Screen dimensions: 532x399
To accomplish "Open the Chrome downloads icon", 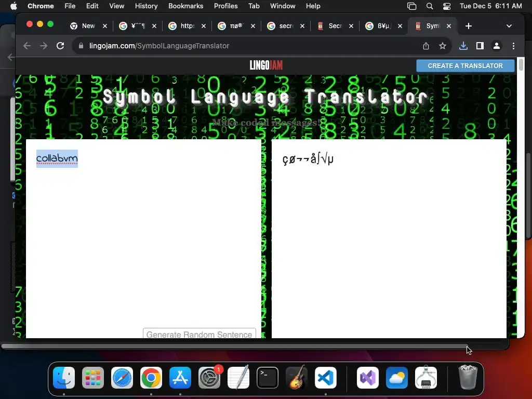I will click(463, 46).
